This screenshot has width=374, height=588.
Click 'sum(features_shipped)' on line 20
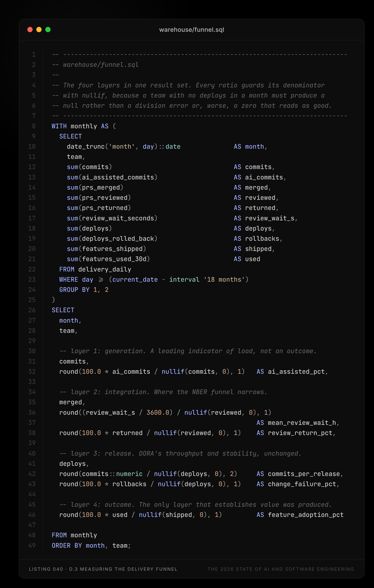tap(107, 249)
